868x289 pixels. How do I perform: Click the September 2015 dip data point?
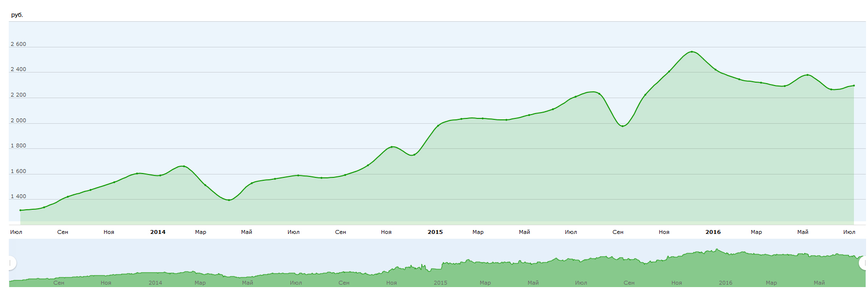(x=623, y=126)
